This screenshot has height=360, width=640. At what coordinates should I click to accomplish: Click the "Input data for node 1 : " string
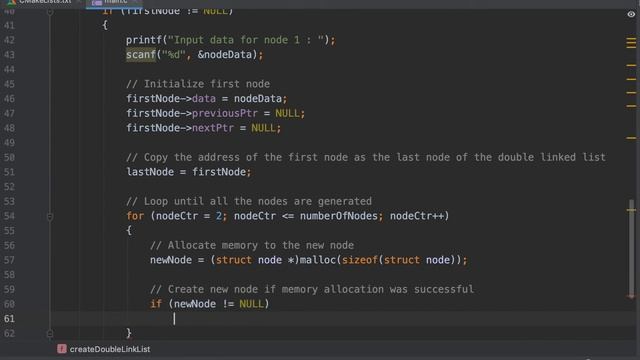click(x=246, y=40)
